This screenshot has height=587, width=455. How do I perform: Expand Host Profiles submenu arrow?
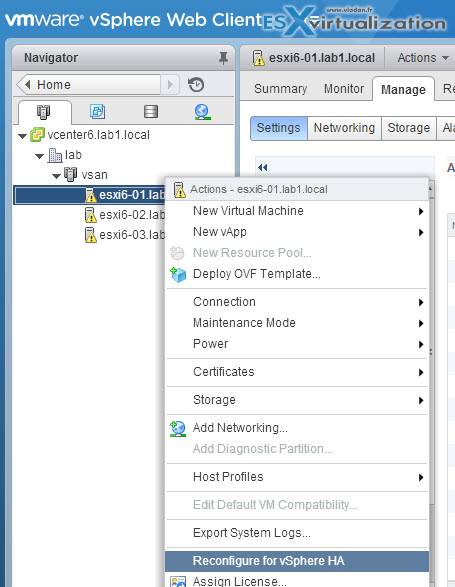[x=421, y=477]
